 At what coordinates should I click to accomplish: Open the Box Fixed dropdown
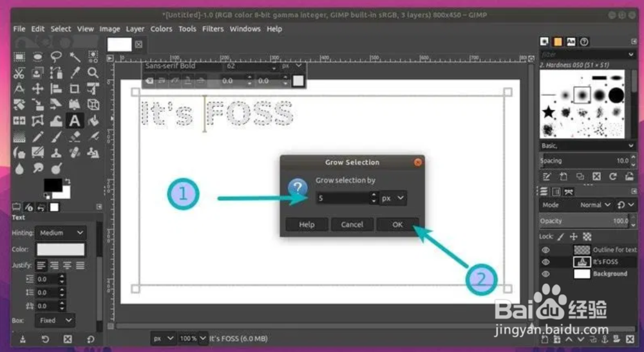click(55, 320)
